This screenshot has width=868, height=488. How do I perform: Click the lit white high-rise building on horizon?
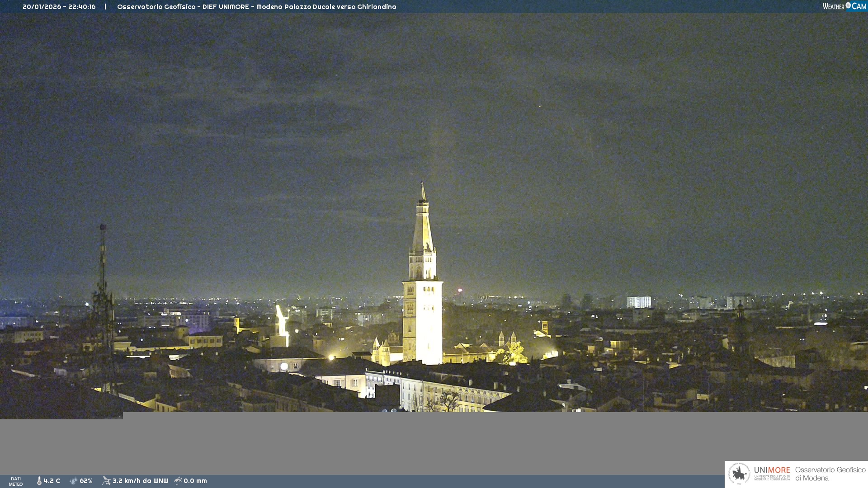638,302
